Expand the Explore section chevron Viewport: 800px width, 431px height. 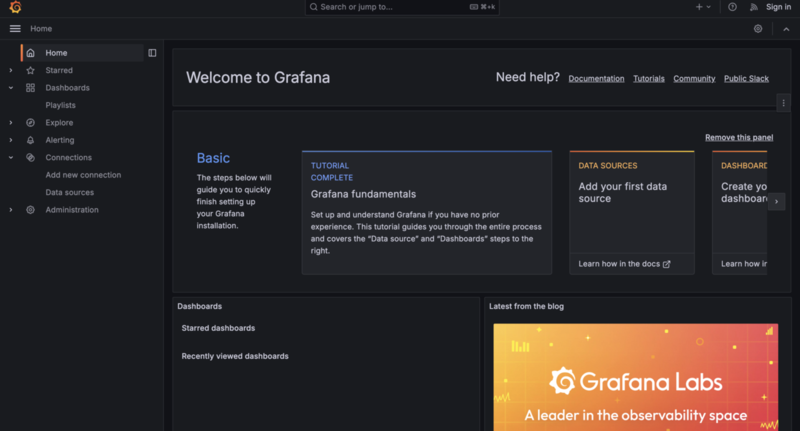click(11, 122)
